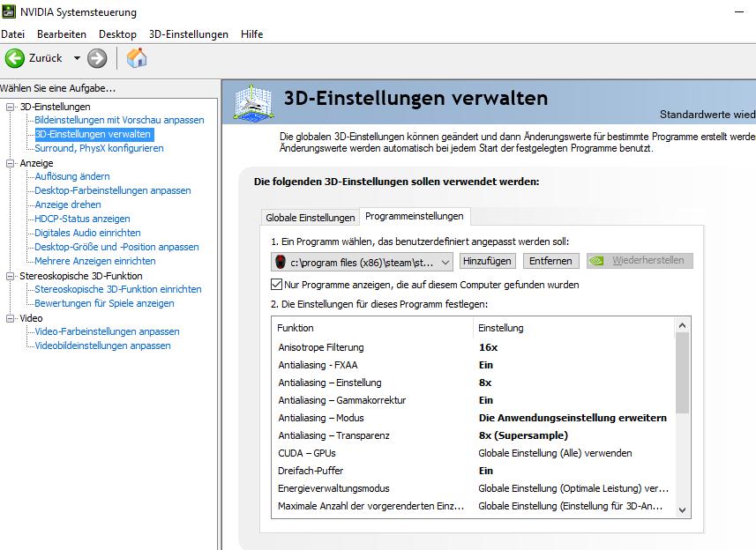Select the Maximale Anzahl der vorgerenderten row

click(x=474, y=506)
